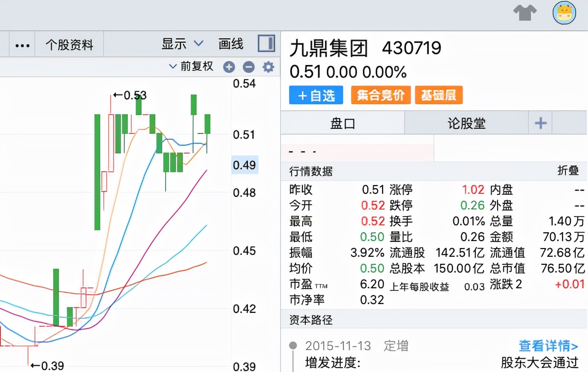Click the 集合竞价 tag button

pos(381,95)
